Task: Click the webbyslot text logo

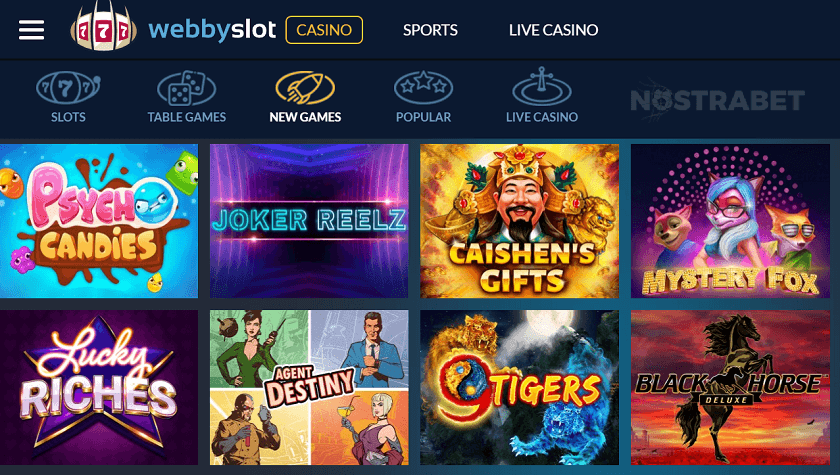Action: click(212, 30)
